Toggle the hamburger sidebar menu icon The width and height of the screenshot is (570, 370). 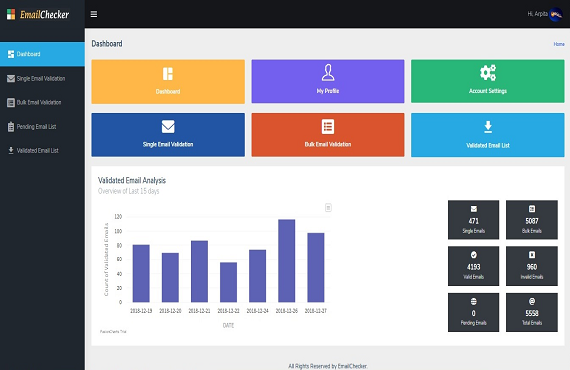tap(94, 14)
